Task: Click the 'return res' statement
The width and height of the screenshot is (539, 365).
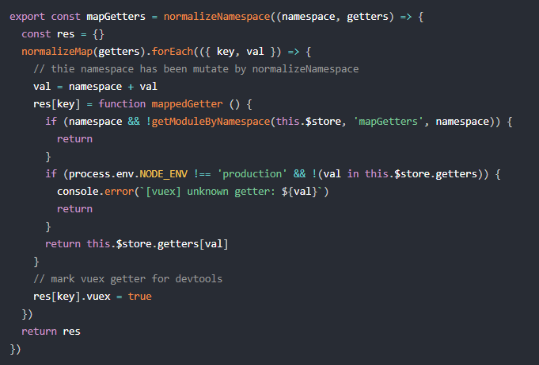Action: click(51, 331)
